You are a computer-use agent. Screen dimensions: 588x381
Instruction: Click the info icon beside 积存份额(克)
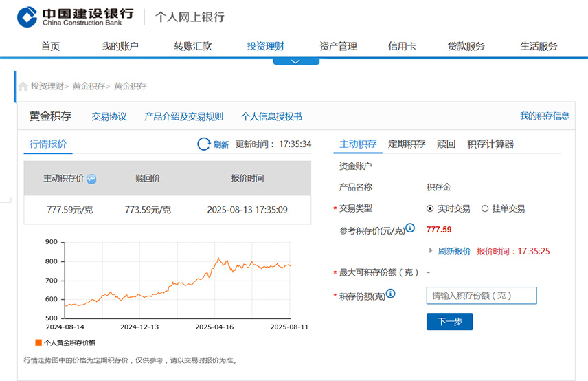point(390,294)
